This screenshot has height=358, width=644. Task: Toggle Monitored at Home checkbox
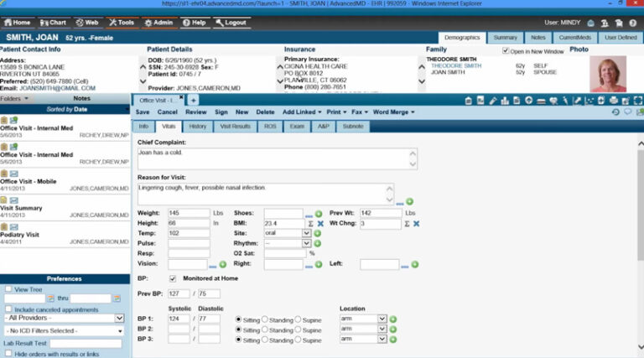[x=173, y=278]
